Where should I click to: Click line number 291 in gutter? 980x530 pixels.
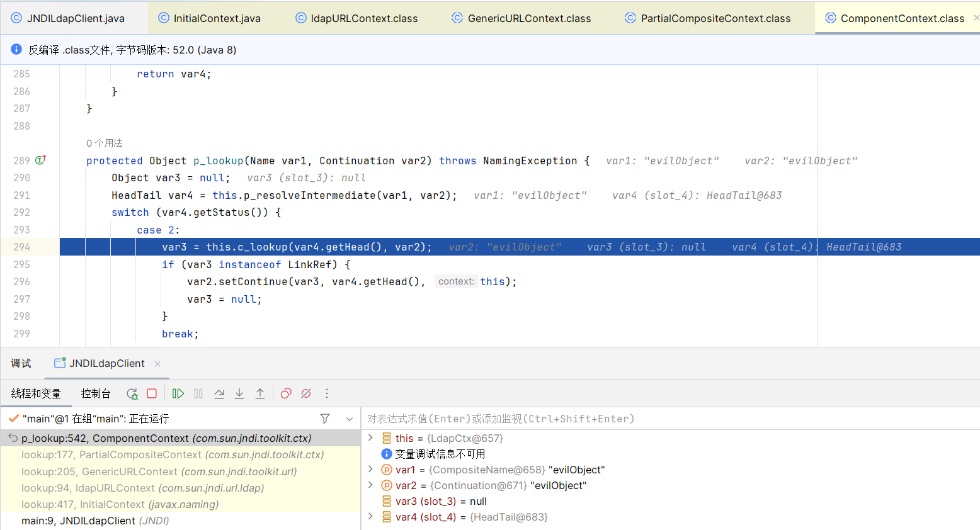tap(21, 195)
